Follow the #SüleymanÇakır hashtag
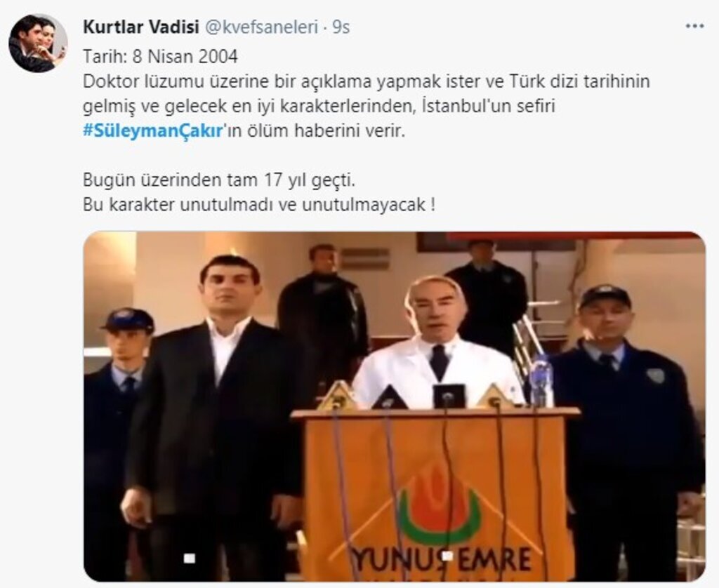 (x=152, y=131)
